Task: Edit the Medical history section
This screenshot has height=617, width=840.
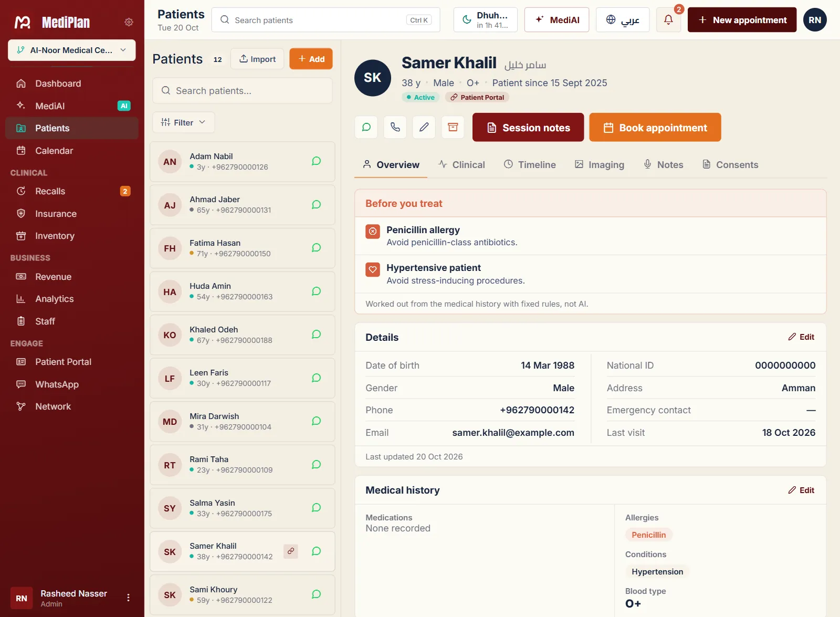Action: coord(801,490)
